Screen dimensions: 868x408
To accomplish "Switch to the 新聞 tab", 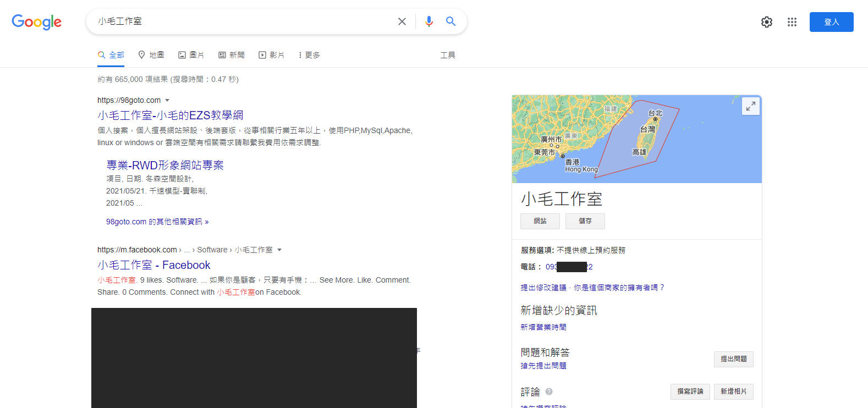I will pyautogui.click(x=232, y=55).
